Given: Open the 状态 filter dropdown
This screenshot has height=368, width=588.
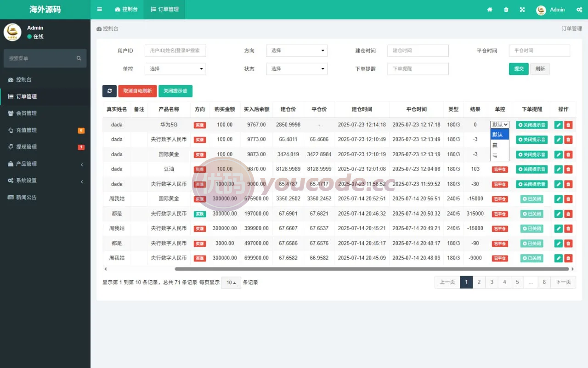Looking at the screenshot, I should 297,69.
